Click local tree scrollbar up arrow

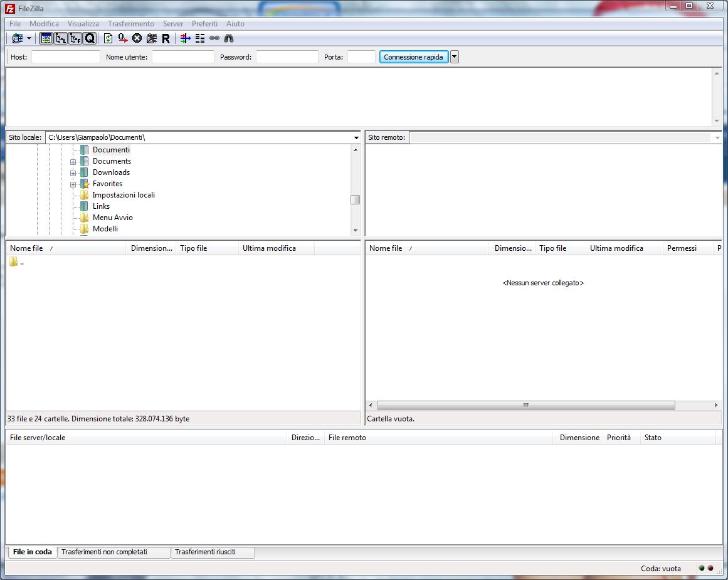pyautogui.click(x=355, y=149)
